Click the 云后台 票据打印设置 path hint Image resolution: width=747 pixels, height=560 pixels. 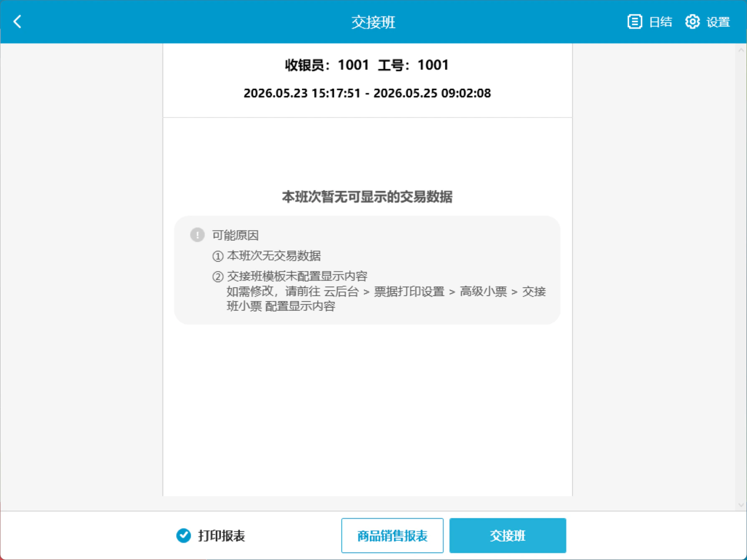point(386,299)
